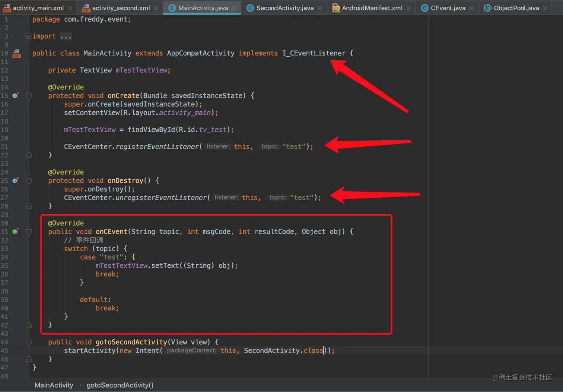Click the msgCode parameter in onCEvent
Screen dimensions: 563x392
point(217,232)
